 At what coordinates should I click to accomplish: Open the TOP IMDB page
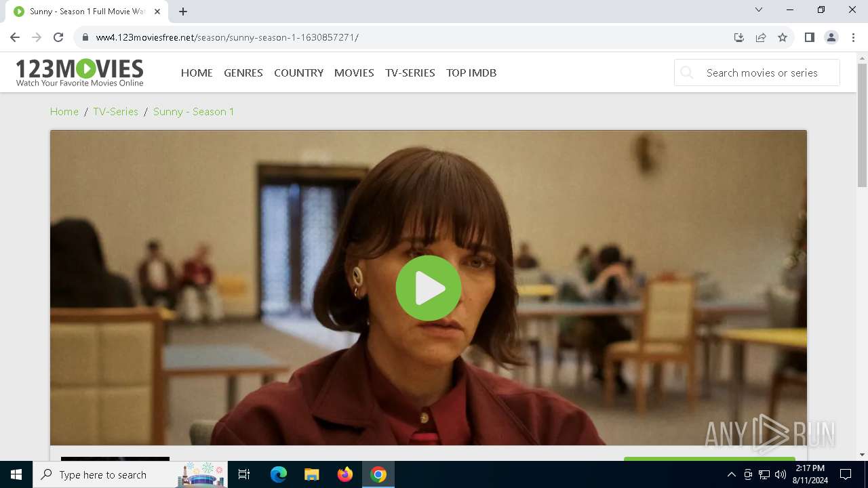click(x=471, y=73)
